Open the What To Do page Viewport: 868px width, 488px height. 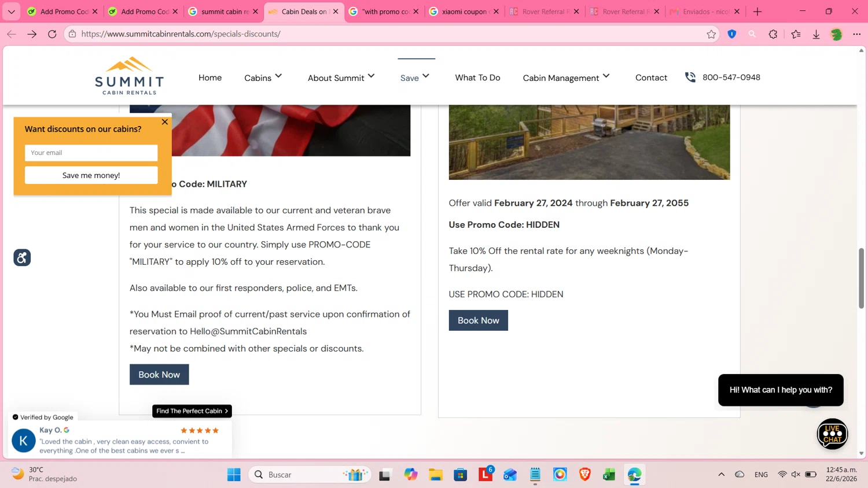(477, 77)
